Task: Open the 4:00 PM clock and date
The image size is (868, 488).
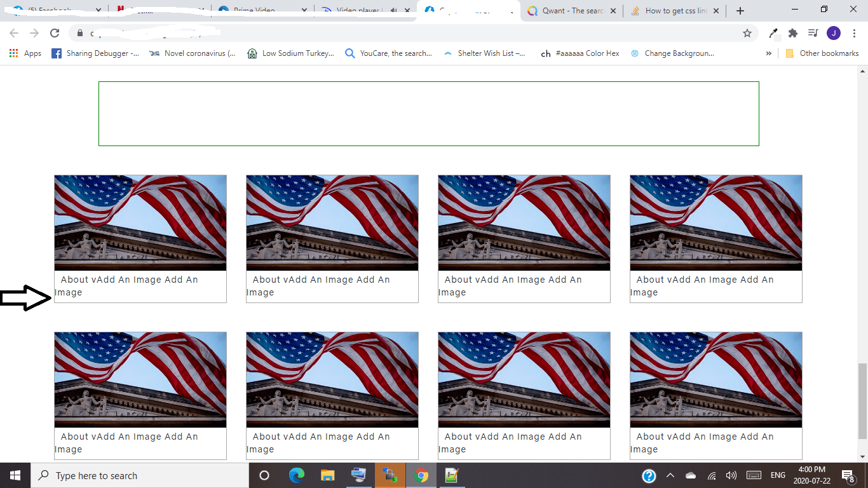Action: click(x=811, y=475)
